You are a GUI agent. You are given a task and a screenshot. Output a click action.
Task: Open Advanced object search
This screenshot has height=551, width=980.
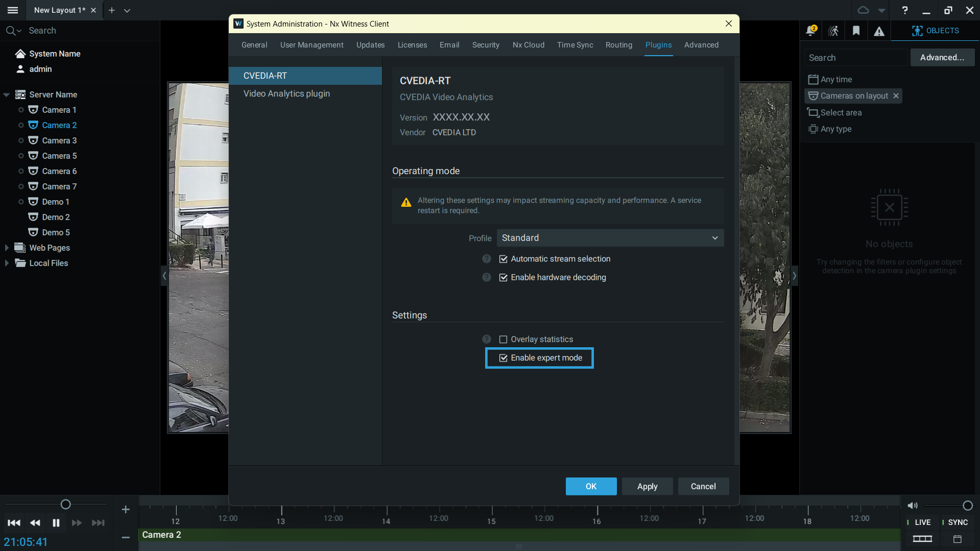click(x=942, y=58)
